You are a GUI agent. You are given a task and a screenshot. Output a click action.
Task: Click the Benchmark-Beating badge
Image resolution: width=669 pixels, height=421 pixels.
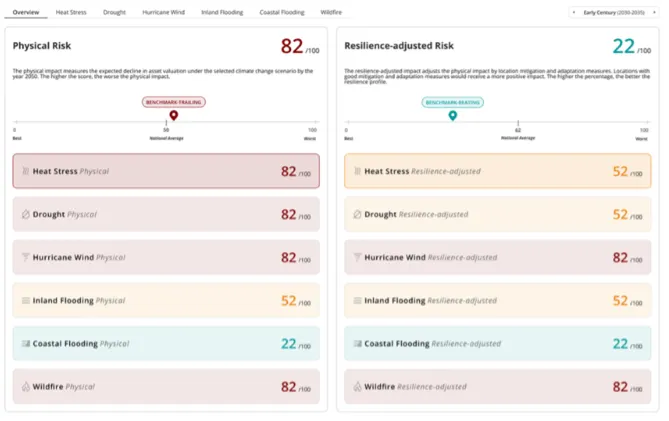(453, 102)
